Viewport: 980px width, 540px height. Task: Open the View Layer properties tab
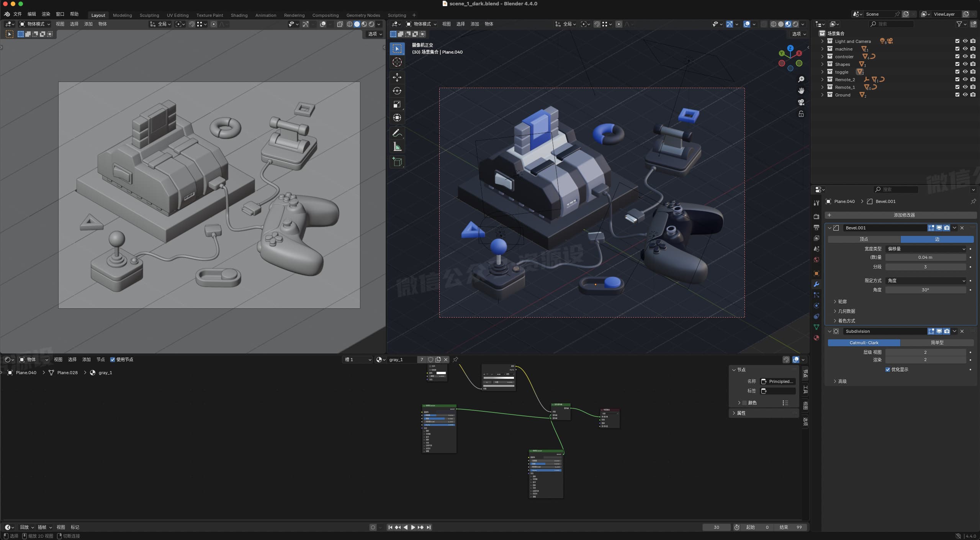click(816, 238)
